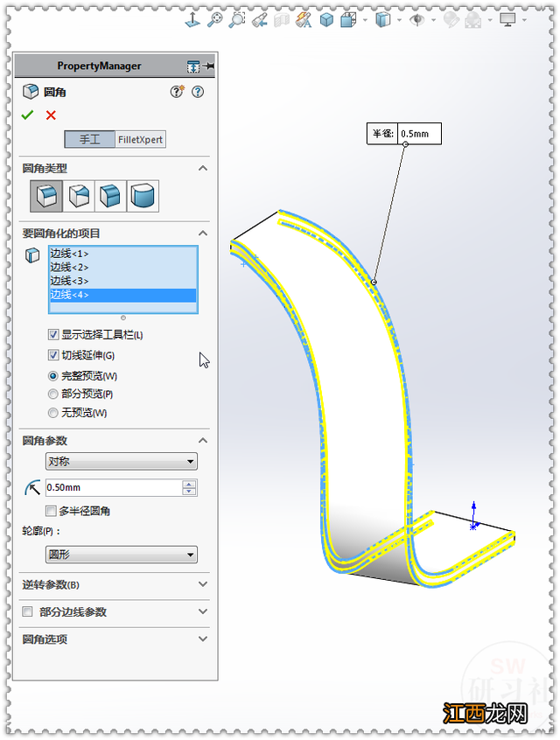Cancel the fillet with the red X

[x=51, y=115]
